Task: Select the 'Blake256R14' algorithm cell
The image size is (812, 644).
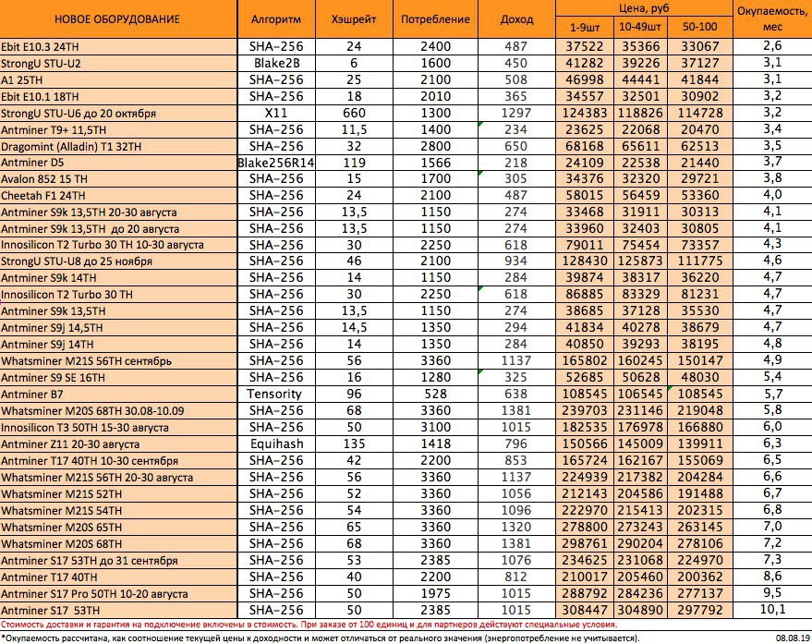Action: click(x=276, y=163)
